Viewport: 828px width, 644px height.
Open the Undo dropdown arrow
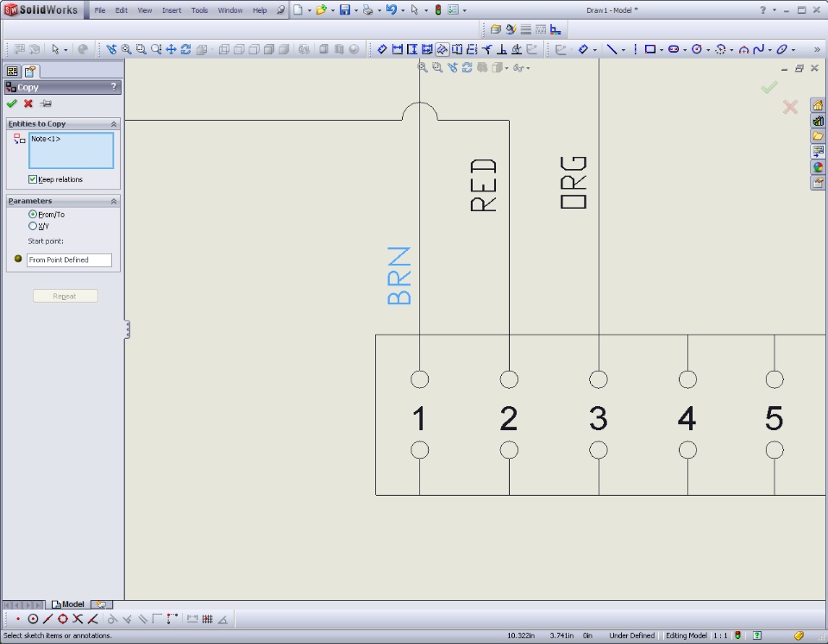pos(403,10)
